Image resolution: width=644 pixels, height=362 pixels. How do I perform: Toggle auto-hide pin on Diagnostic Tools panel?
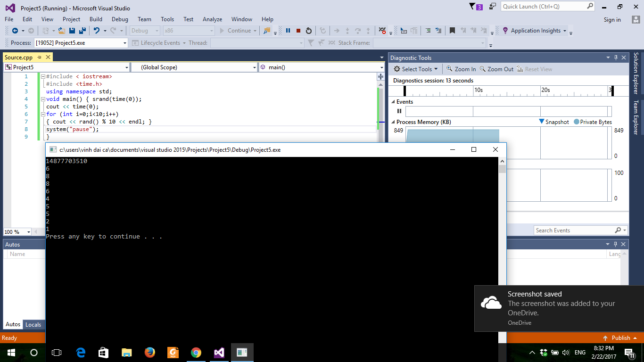pyautogui.click(x=616, y=58)
